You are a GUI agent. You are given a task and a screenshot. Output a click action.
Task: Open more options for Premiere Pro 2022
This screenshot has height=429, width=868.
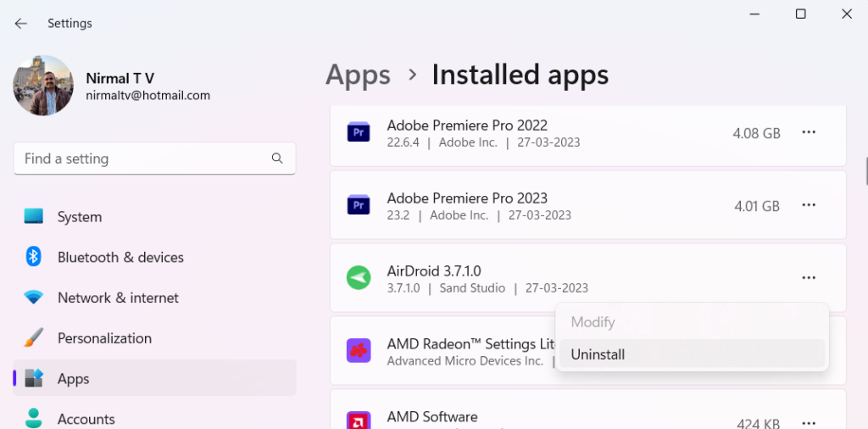pyautogui.click(x=809, y=131)
